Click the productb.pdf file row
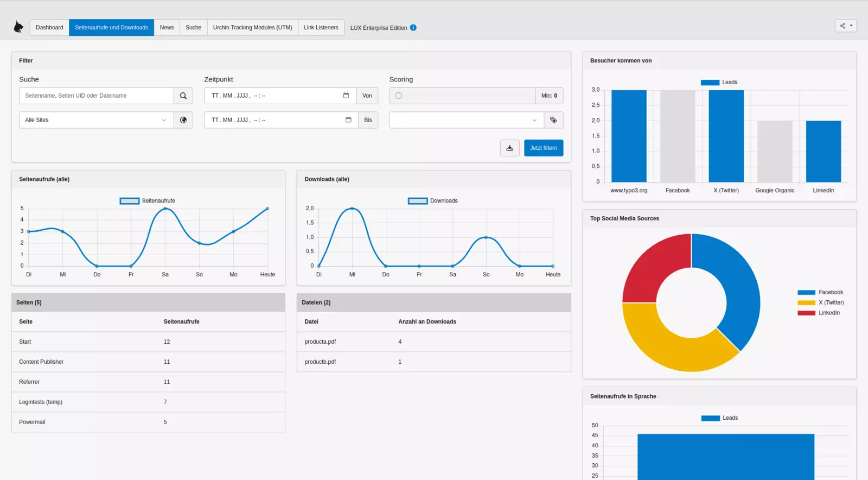 [433, 362]
